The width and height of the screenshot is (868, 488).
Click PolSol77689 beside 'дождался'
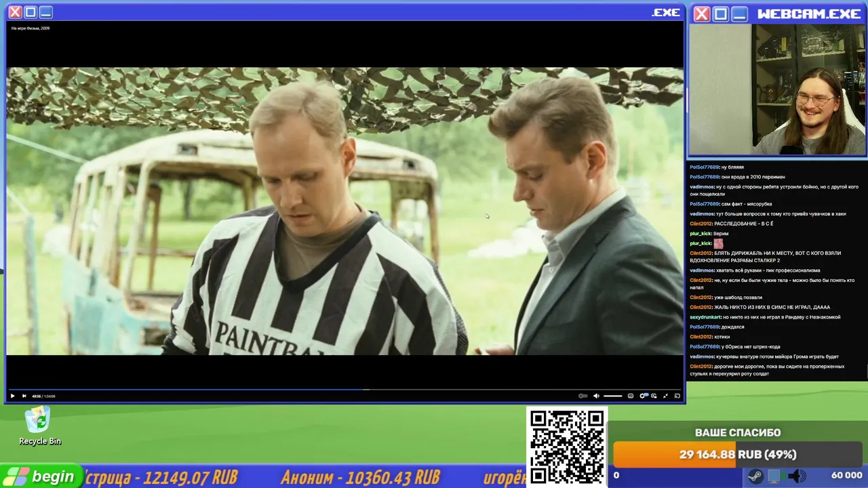click(x=704, y=327)
